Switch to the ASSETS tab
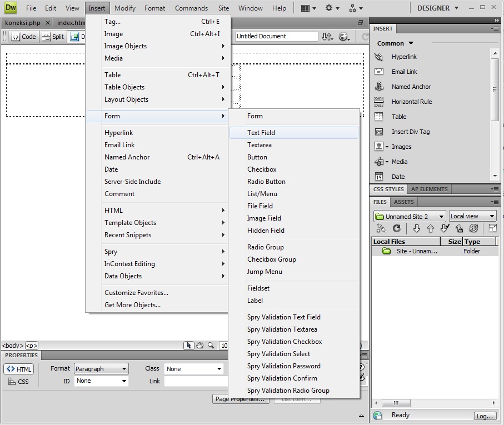Image resolution: width=504 pixels, height=425 pixels. point(404,202)
